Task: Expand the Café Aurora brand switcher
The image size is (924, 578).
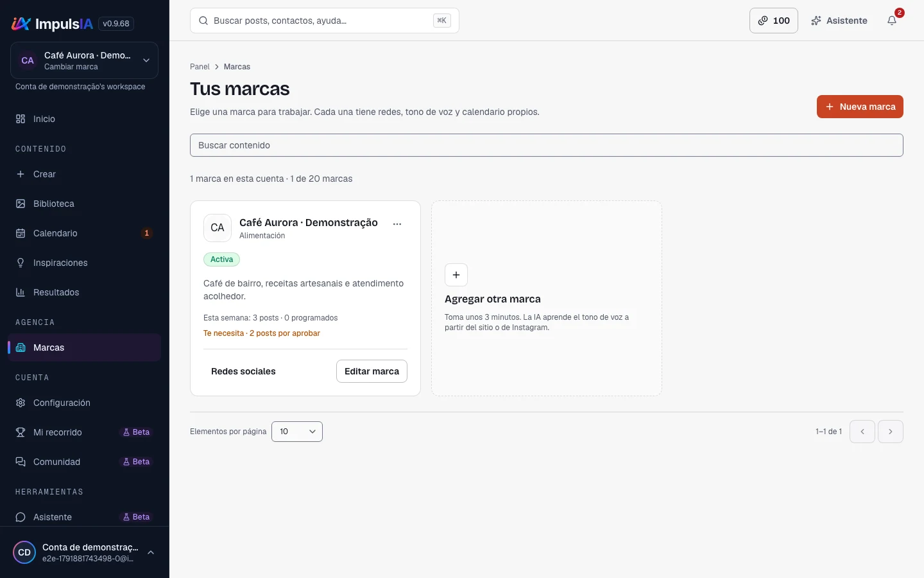Action: [x=84, y=60]
